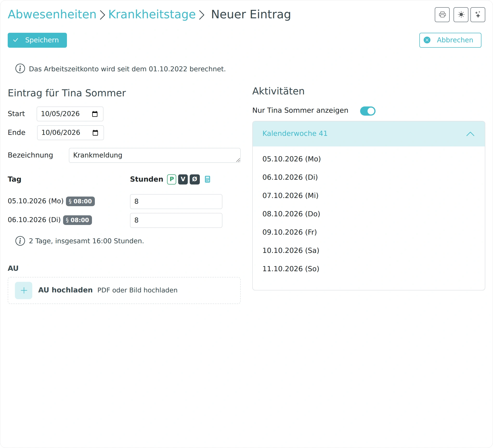
Task: Select 09.10.2026 (Fr) activity row
Action: click(290, 232)
